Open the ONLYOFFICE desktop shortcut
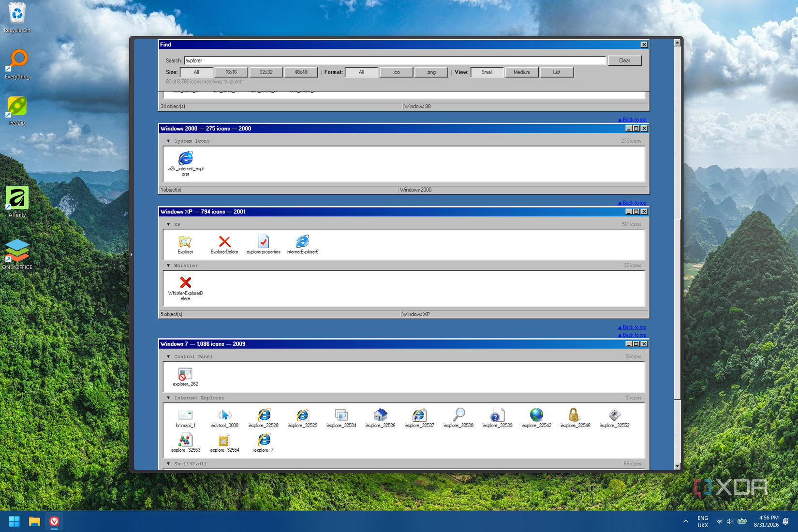Screen dimensions: 798x532 pos(17,254)
